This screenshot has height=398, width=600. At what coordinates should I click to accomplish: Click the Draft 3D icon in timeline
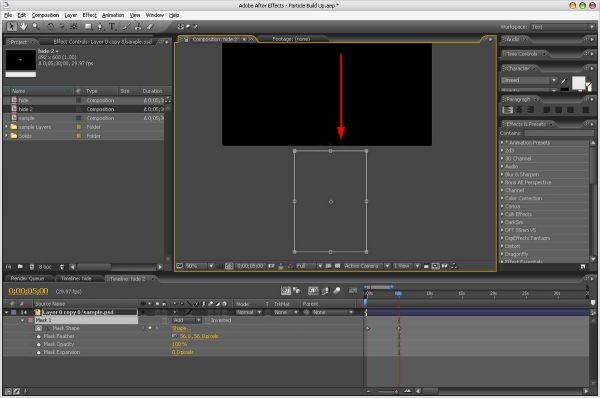tap(297, 291)
